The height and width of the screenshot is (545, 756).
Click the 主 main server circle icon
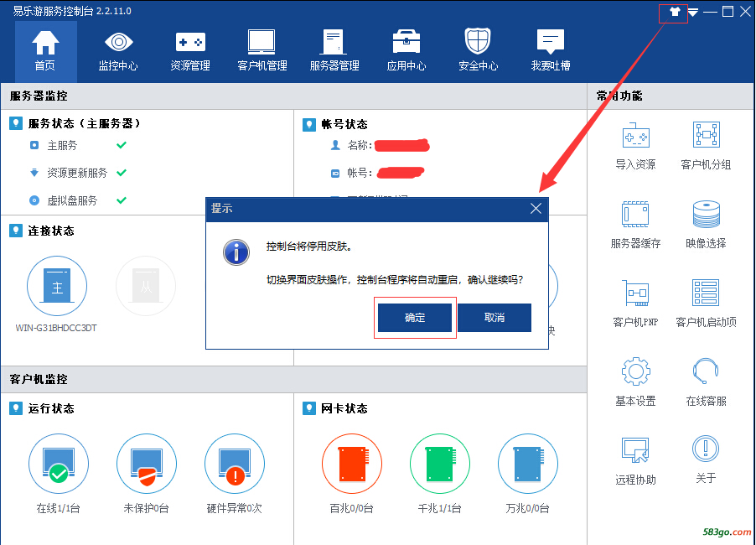(x=57, y=286)
